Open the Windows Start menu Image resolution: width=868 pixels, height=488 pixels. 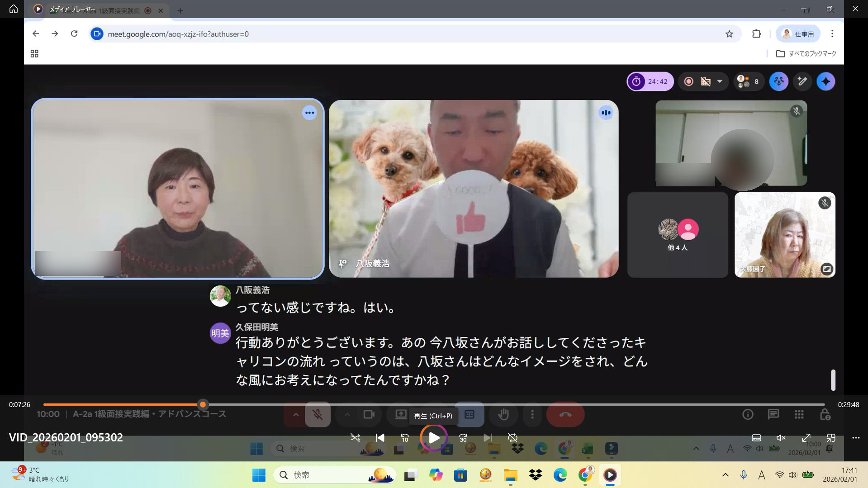(259, 475)
